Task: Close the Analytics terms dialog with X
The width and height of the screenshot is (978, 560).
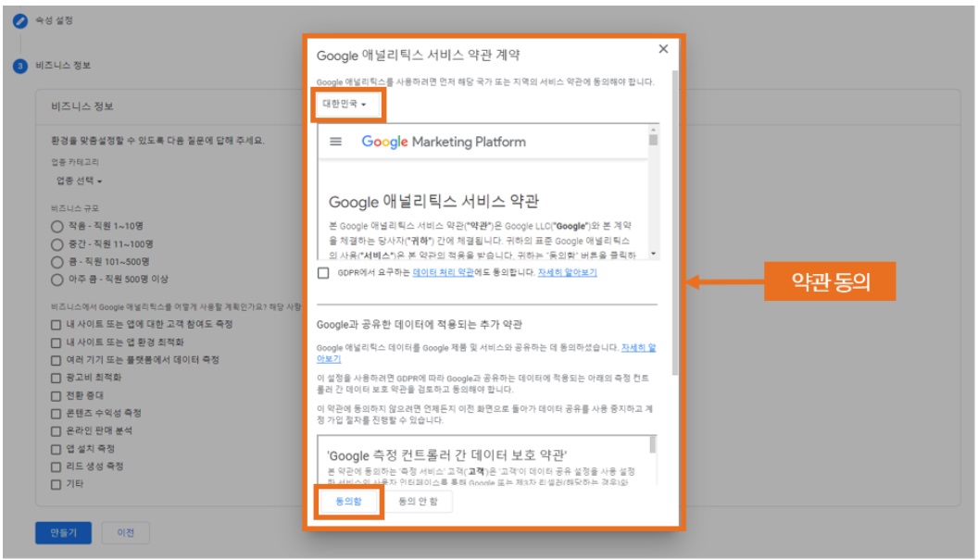Action: [x=663, y=49]
